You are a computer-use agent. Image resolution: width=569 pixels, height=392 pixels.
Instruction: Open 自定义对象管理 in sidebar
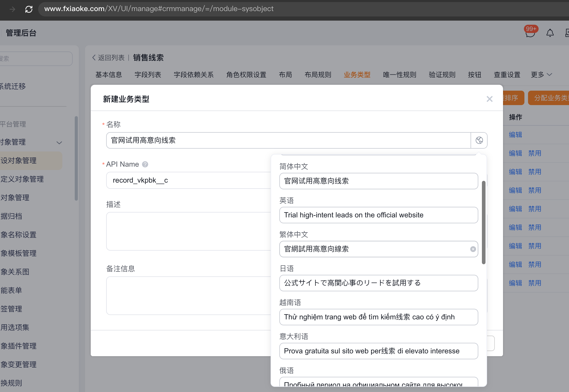point(22,179)
